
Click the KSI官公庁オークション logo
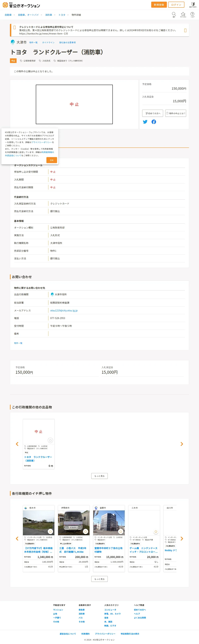(x=21, y=5)
